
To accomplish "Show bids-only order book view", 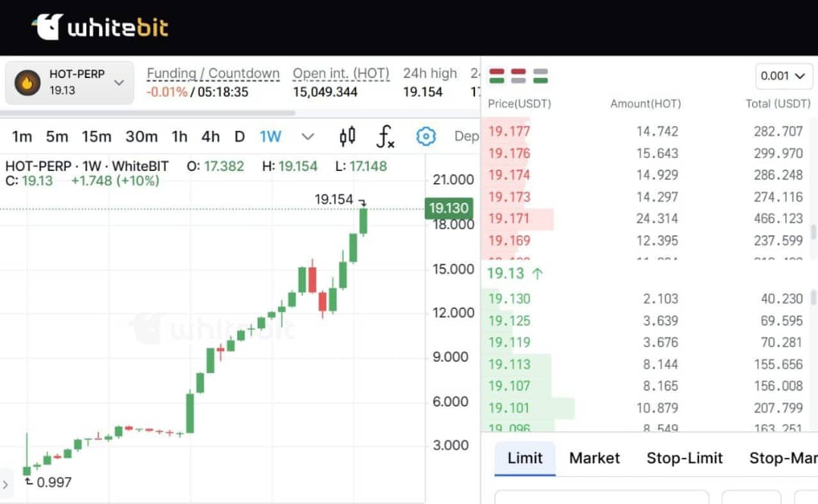I will pos(541,76).
